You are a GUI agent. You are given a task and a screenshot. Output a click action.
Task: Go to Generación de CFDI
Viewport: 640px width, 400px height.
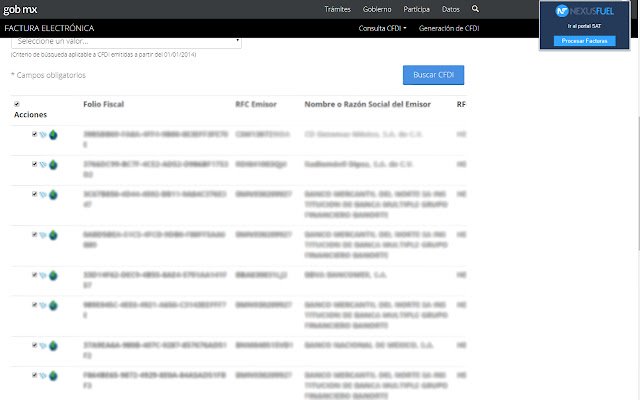click(449, 28)
